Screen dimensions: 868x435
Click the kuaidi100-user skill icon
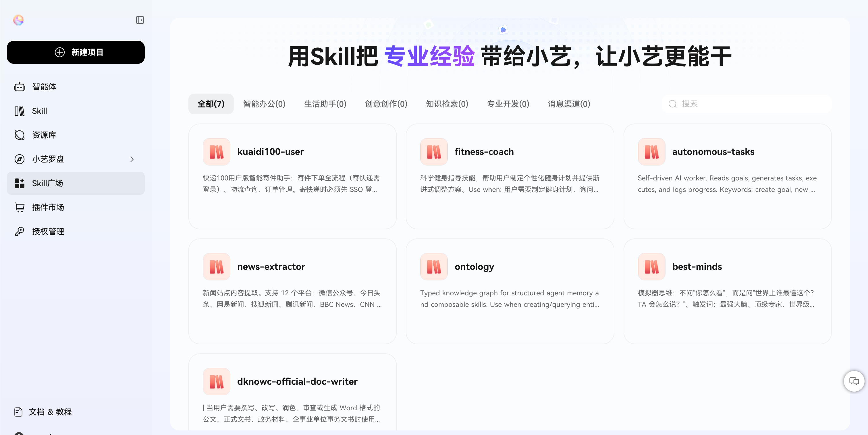tap(216, 152)
